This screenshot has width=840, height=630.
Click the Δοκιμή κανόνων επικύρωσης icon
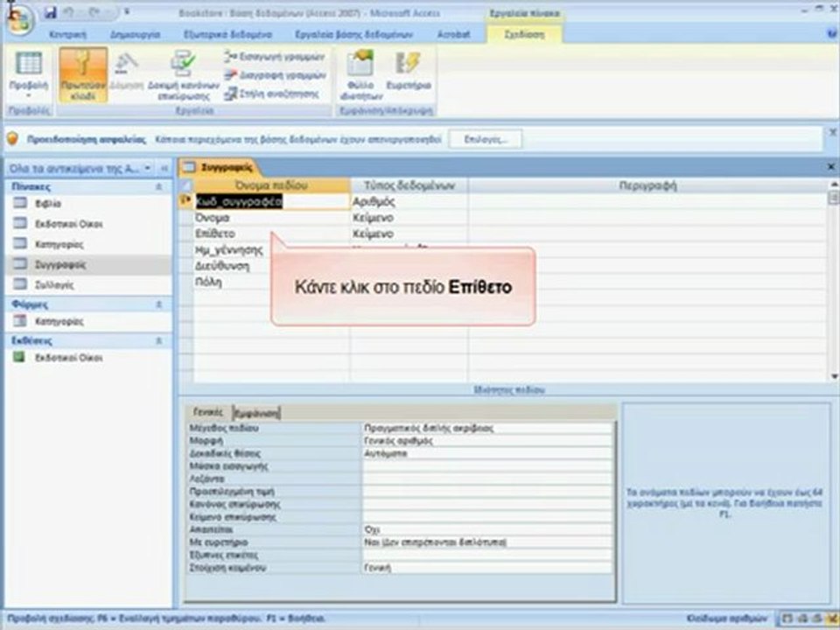tap(183, 64)
